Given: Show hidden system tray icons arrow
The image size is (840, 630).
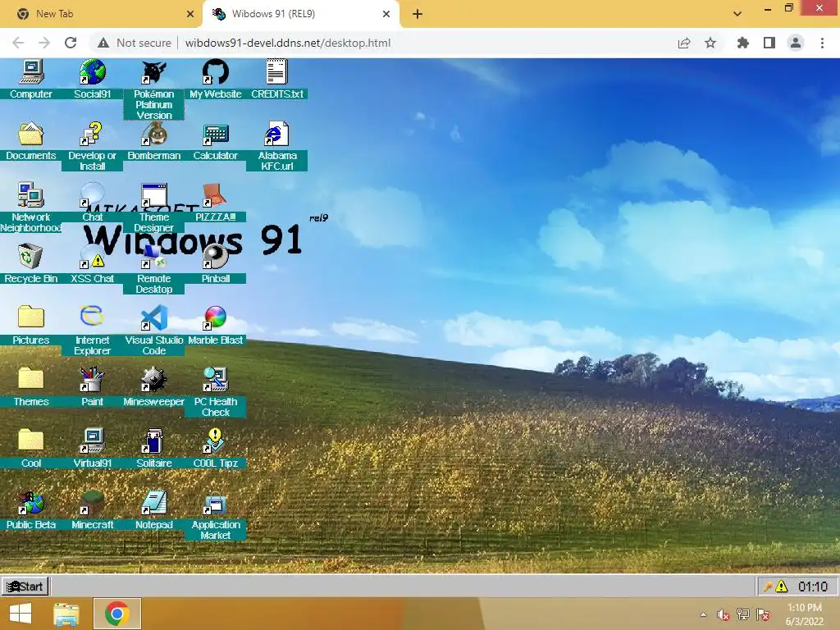Looking at the screenshot, I should [703, 614].
